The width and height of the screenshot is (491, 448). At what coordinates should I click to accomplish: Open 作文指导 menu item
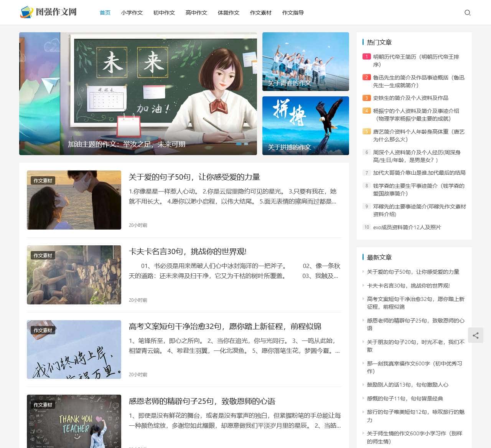pyautogui.click(x=293, y=13)
